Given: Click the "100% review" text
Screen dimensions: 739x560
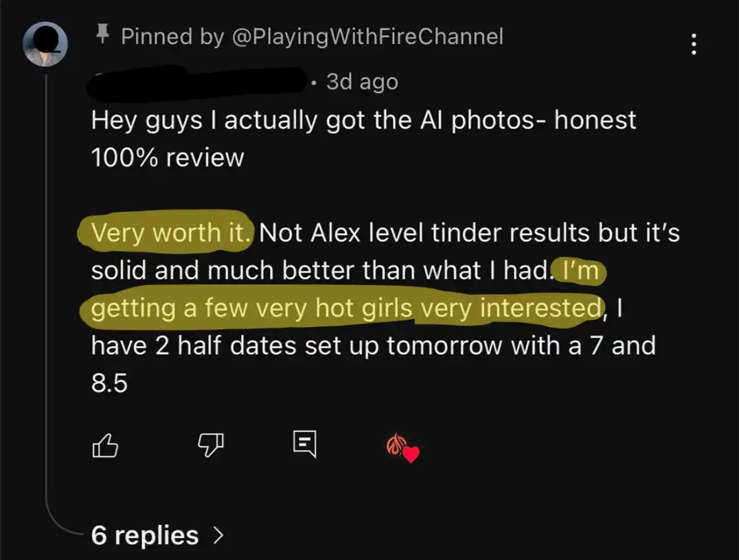Looking at the screenshot, I should [168, 157].
